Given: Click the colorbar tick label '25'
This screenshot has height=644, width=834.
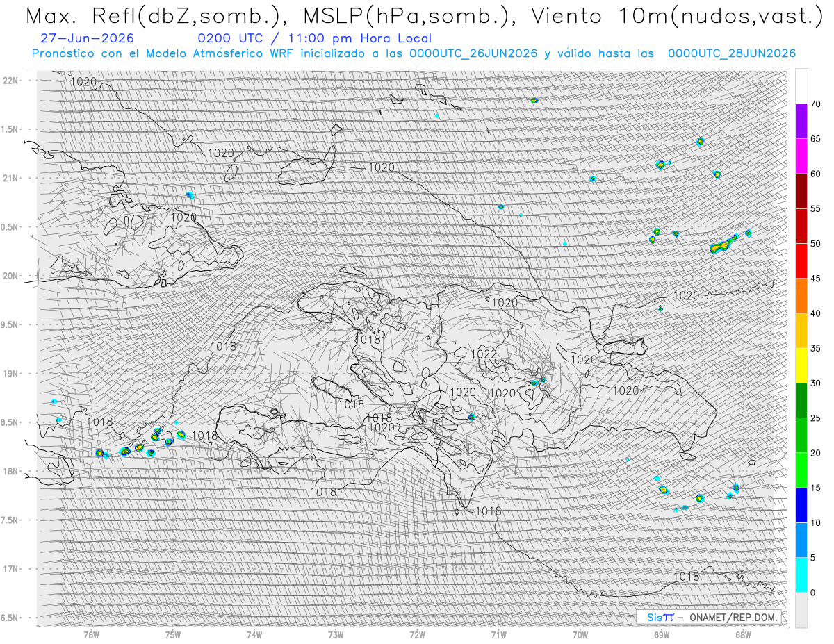Looking at the screenshot, I should click(816, 418).
